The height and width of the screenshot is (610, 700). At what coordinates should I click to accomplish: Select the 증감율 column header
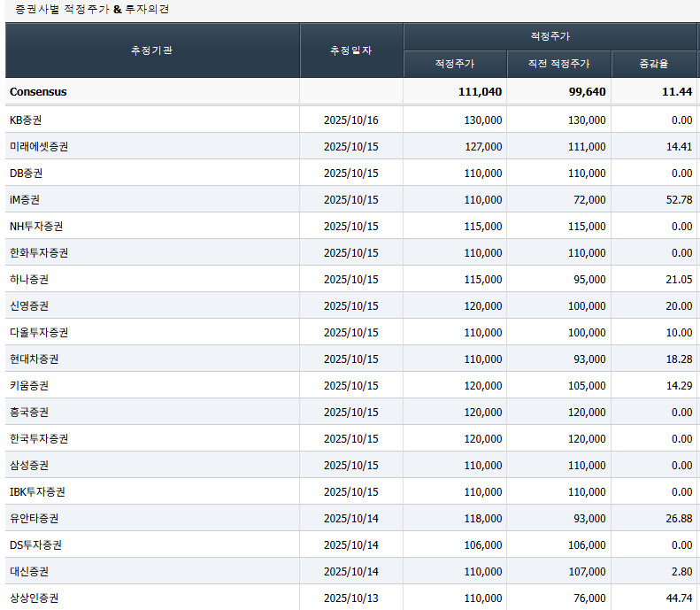654,64
